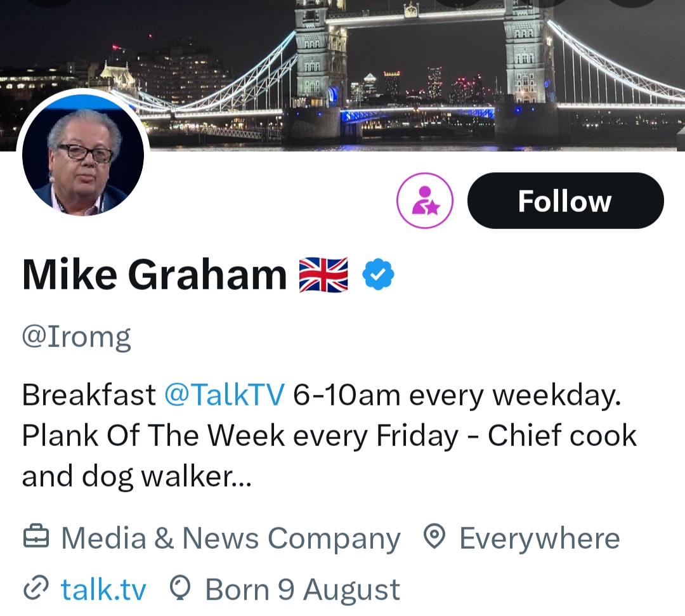
Task: Tap the briefcase professional category icon
Action: tap(36, 538)
